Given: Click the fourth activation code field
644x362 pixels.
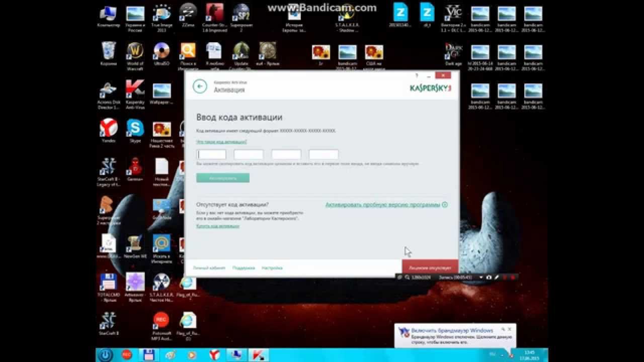Looking at the screenshot, I should [324, 154].
